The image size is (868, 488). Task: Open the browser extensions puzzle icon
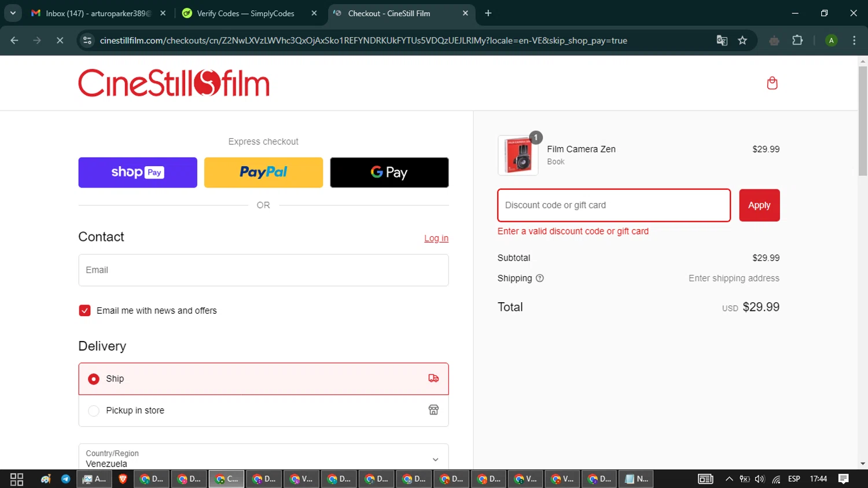[797, 41]
